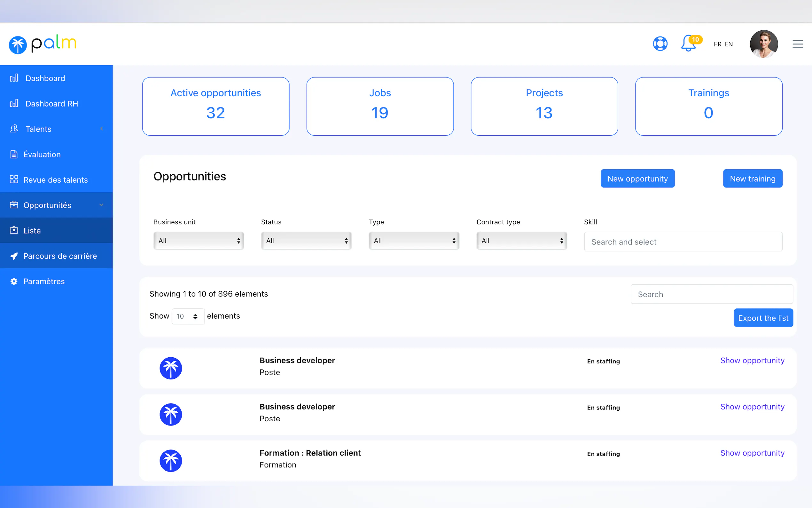
Task: Click the palm logo icon
Action: (x=18, y=45)
